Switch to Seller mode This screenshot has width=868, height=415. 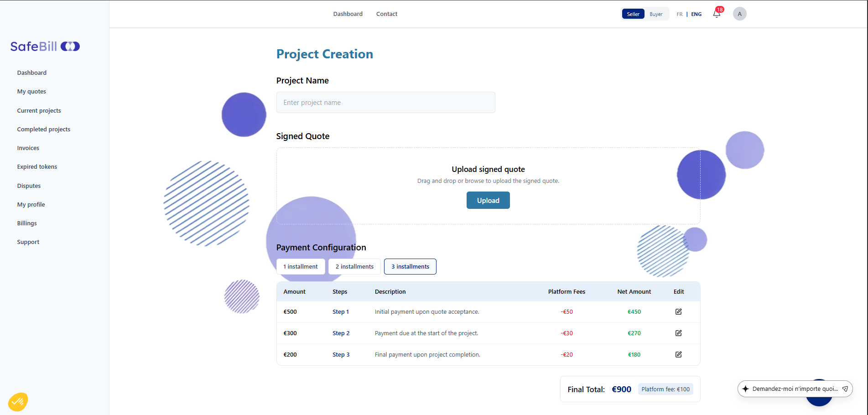(633, 14)
